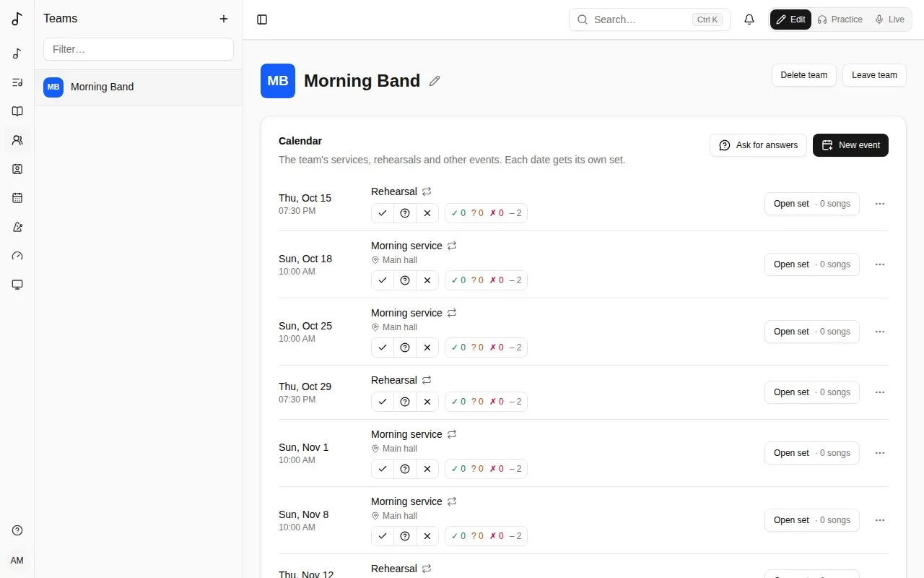Switch to Edit mode

click(x=791, y=20)
